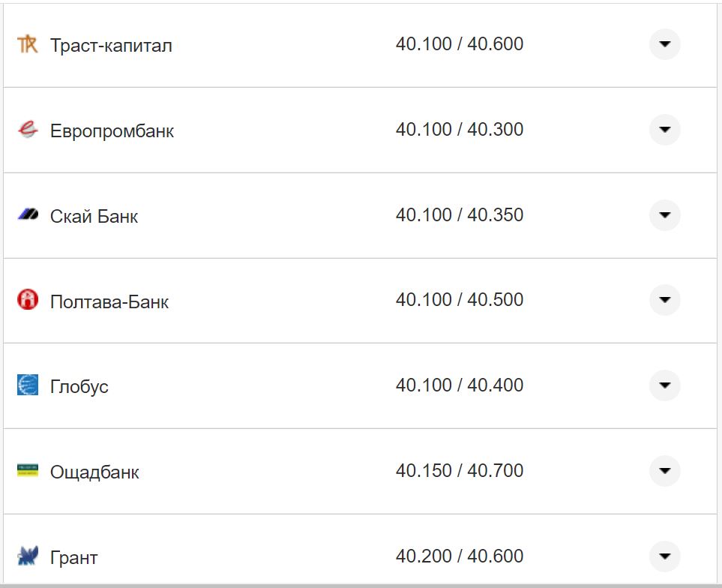Click the Скай Банк logo icon
Screen dimensions: 722x588
[x=27, y=216]
